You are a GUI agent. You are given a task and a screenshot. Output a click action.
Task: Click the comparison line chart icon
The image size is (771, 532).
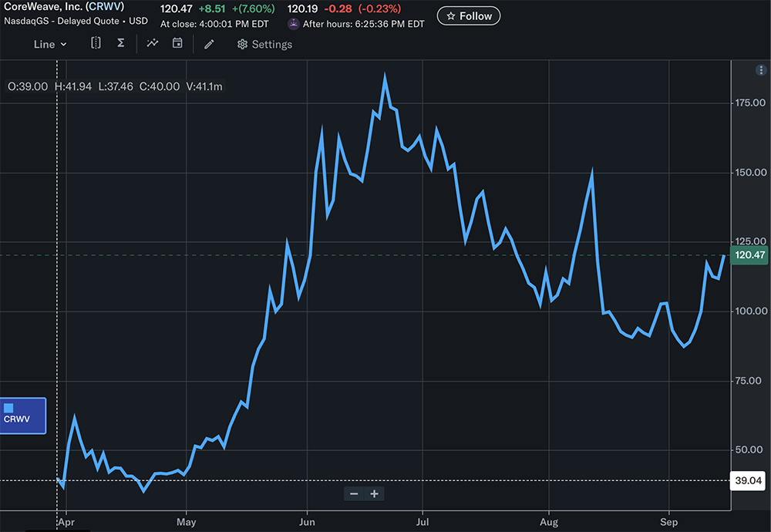153,44
